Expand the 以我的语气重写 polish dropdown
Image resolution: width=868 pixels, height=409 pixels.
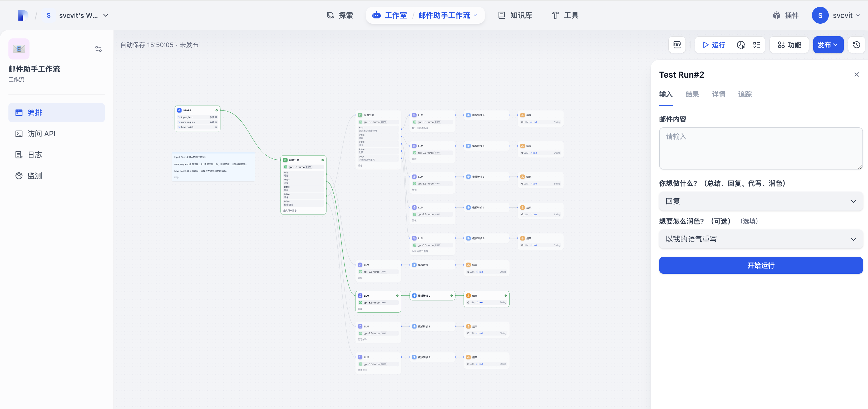click(761, 239)
